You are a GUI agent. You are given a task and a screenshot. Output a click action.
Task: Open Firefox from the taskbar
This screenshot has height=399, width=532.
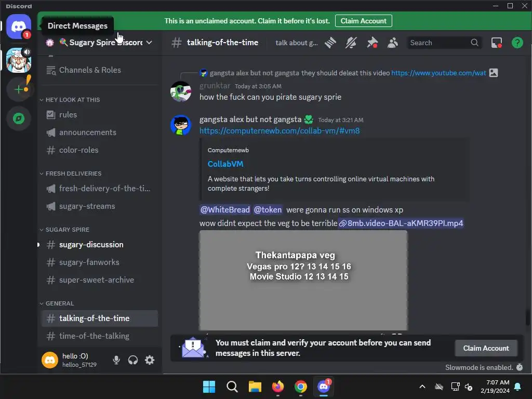coord(278,387)
